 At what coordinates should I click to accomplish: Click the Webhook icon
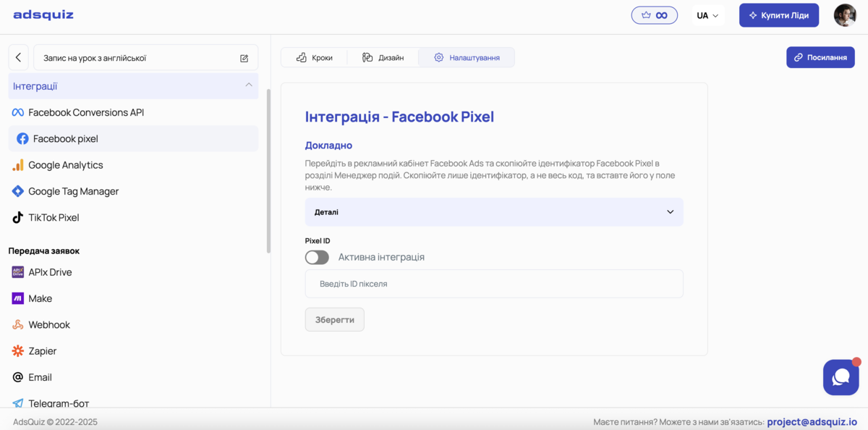click(18, 324)
